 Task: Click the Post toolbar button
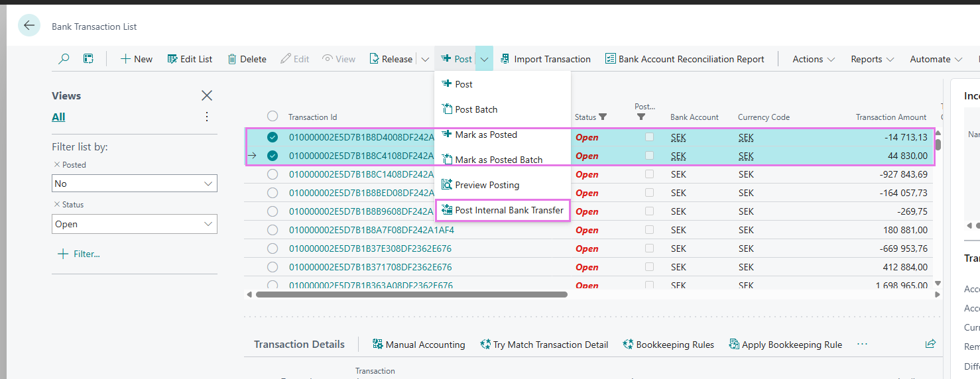(x=456, y=59)
